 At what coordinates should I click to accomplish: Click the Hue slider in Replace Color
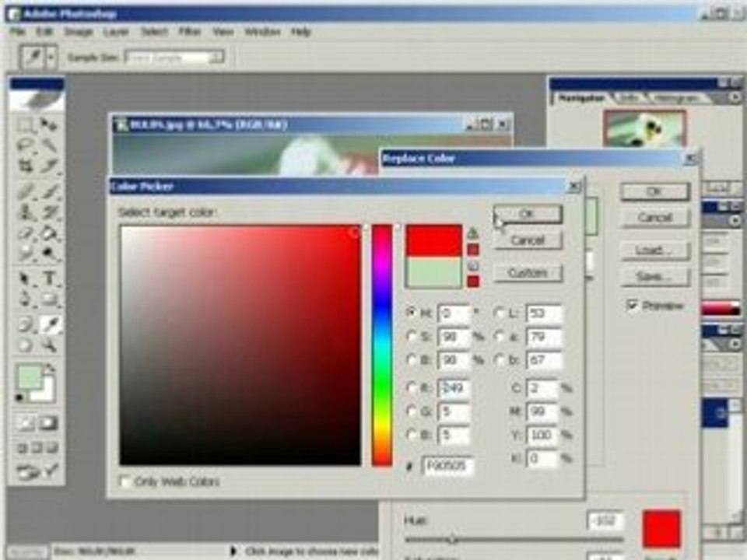coord(514,540)
